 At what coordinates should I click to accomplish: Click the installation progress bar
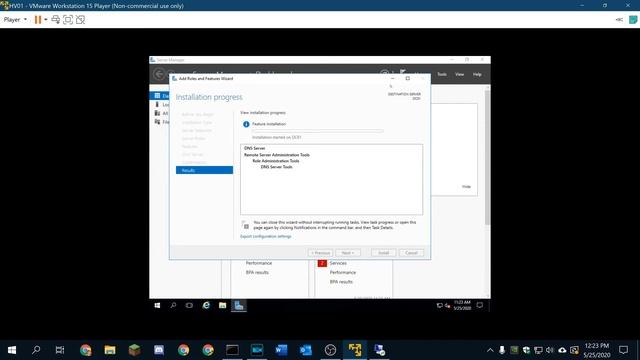[318, 131]
